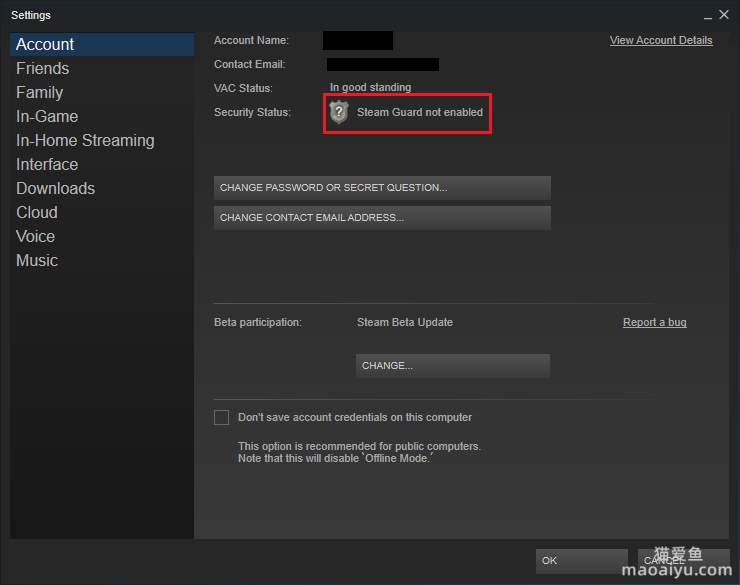Screen dimensions: 740x585
Task: Switch to Music settings
Action: click(102, 260)
